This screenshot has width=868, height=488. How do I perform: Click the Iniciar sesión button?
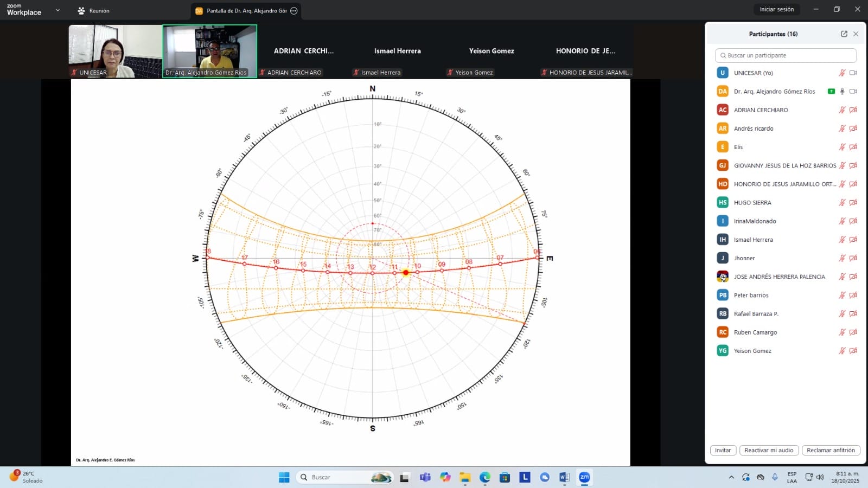click(776, 9)
